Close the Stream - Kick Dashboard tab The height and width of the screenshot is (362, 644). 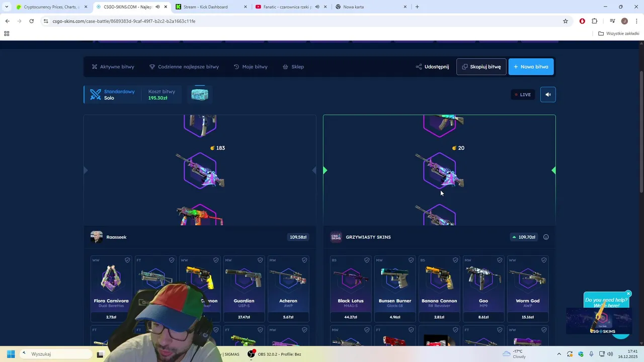click(x=246, y=7)
